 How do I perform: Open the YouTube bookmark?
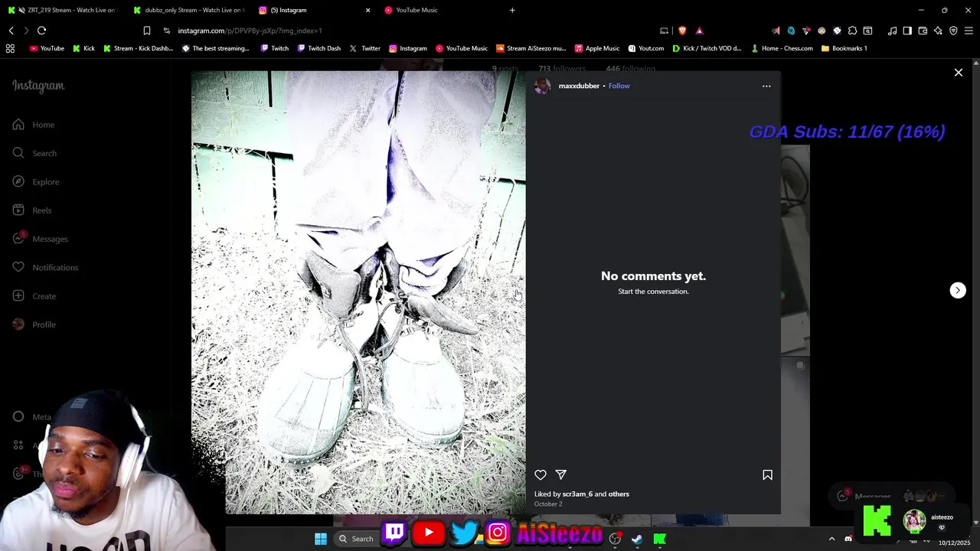[47, 48]
